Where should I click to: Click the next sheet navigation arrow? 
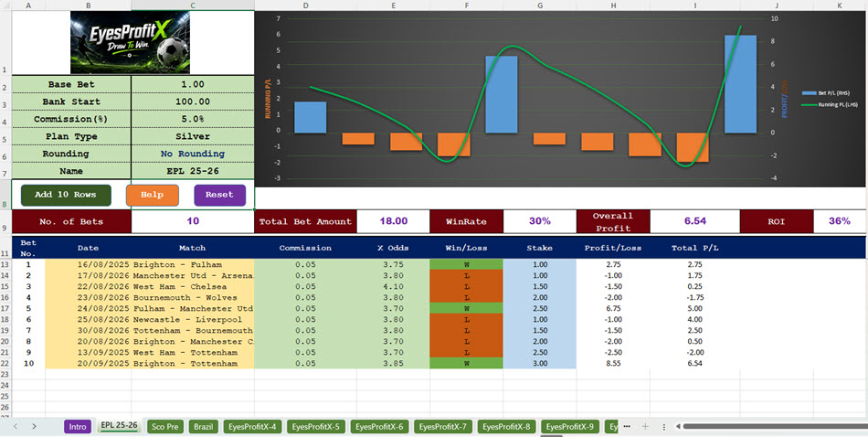35,426
